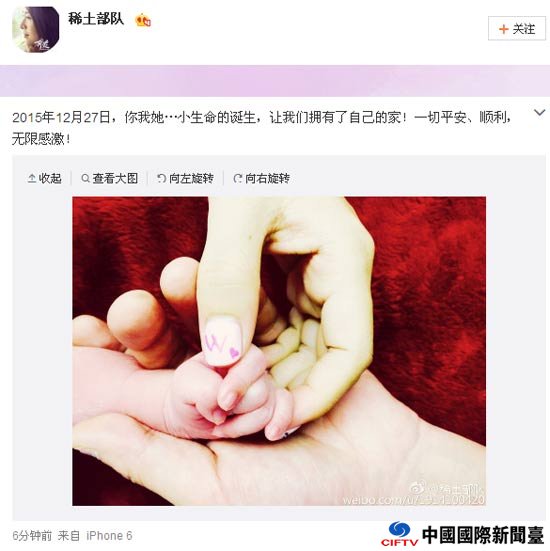Click the crown membership badge icon
Viewport: 550px width, 551px height.
tap(143, 20)
